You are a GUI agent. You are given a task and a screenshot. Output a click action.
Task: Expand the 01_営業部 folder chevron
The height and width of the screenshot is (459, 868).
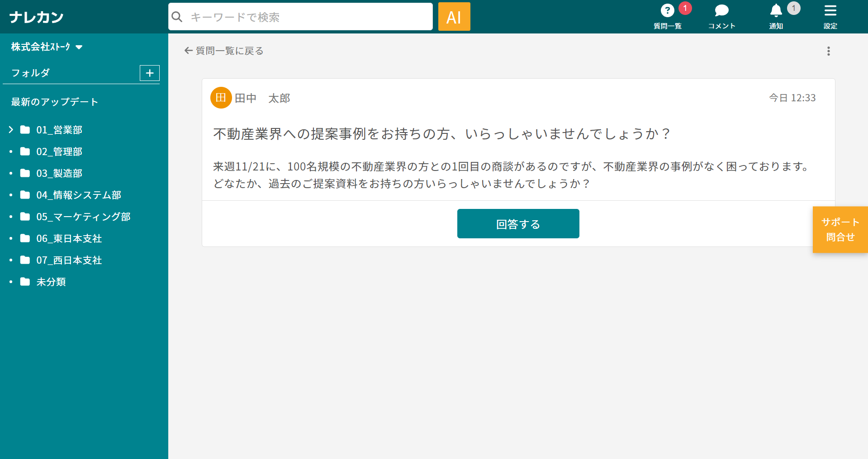[x=11, y=130]
